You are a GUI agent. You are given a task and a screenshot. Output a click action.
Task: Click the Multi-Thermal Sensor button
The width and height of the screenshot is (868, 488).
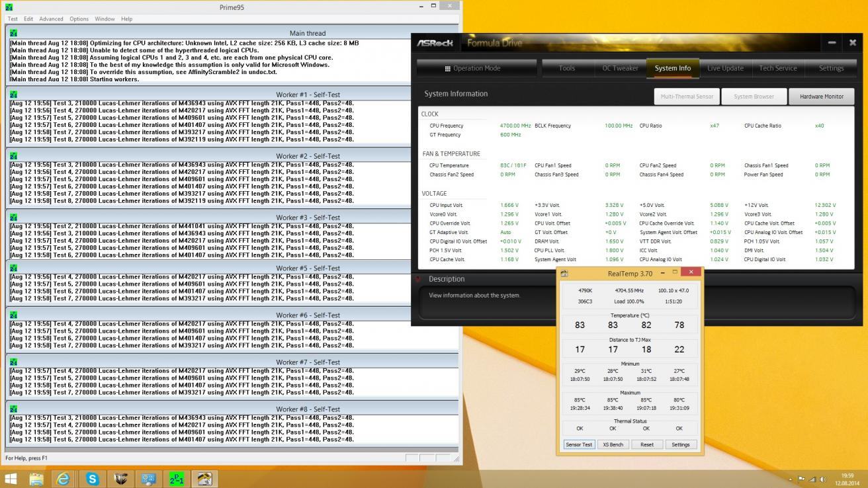(687, 97)
